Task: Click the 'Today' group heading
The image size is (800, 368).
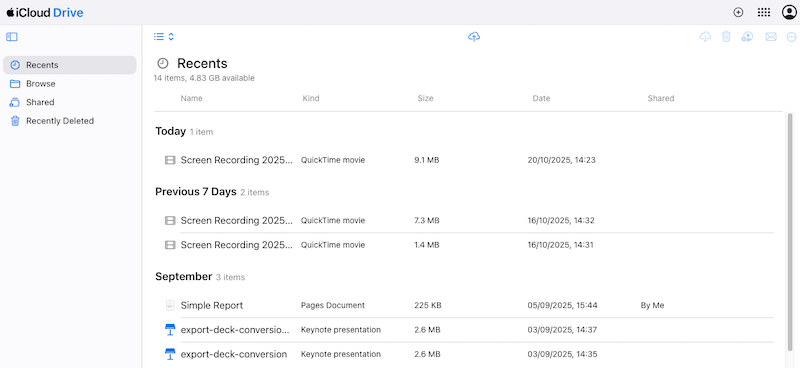Action: click(x=170, y=131)
